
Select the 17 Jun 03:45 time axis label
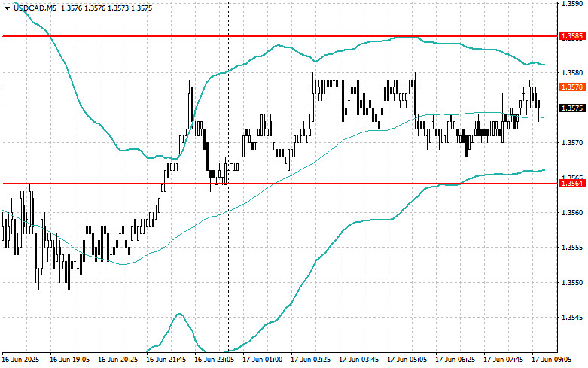[359, 360]
